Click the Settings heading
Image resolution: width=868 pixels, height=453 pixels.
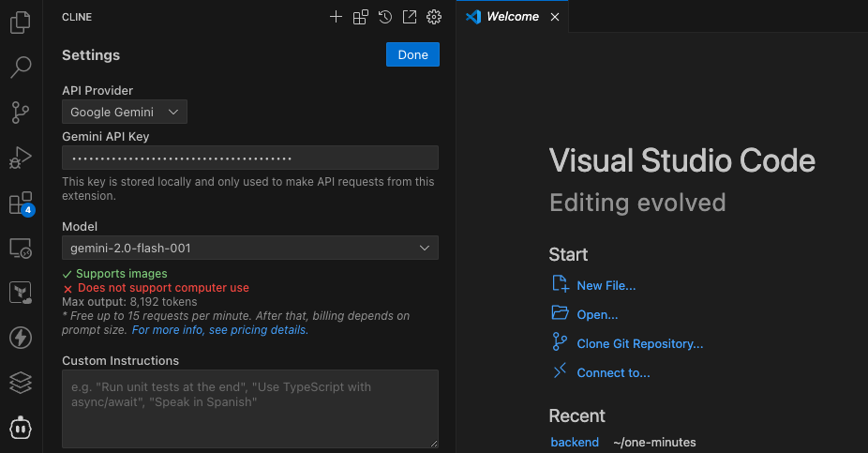coord(91,54)
